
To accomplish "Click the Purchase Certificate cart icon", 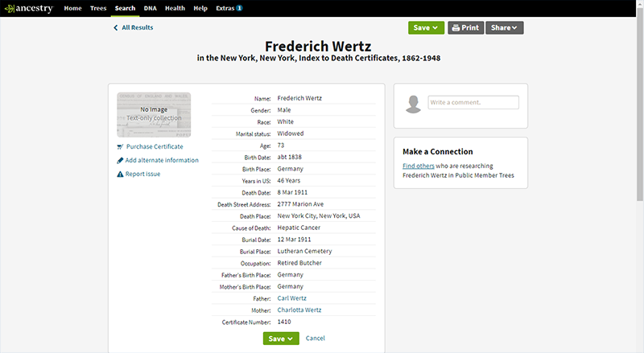I will coord(120,146).
